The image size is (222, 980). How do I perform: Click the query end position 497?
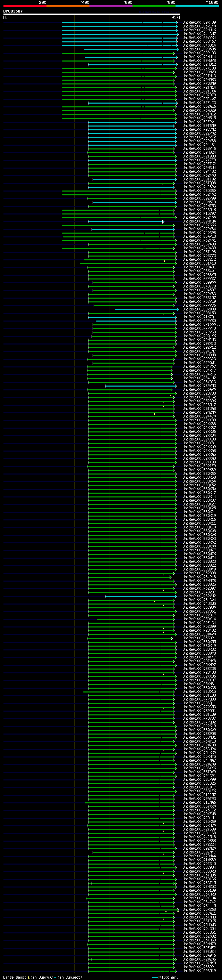[175, 17]
